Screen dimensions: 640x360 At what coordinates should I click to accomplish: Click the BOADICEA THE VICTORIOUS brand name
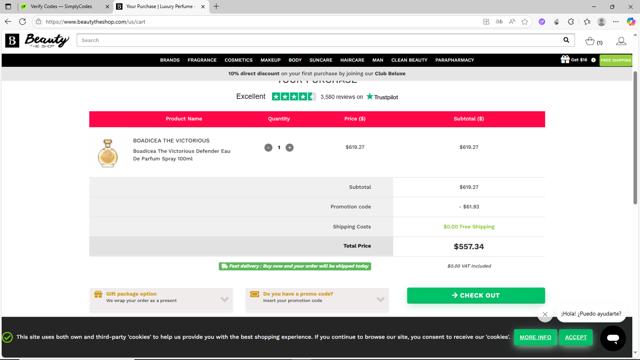pos(171,140)
